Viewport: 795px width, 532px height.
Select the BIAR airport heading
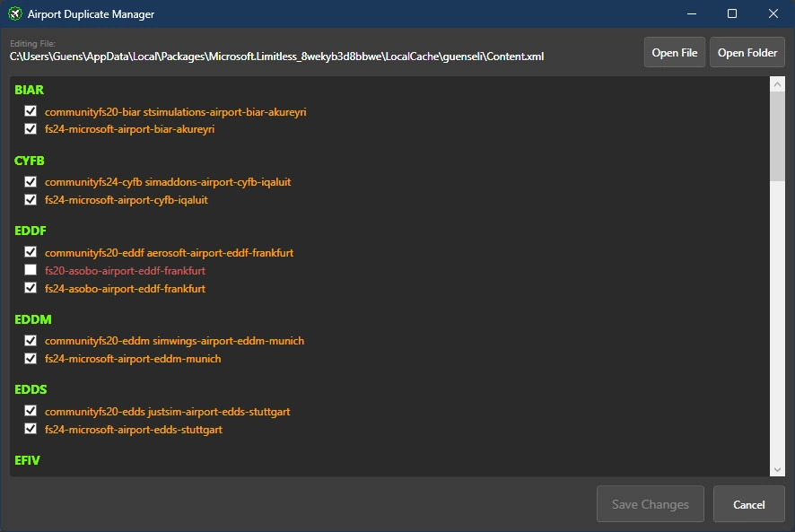29,90
